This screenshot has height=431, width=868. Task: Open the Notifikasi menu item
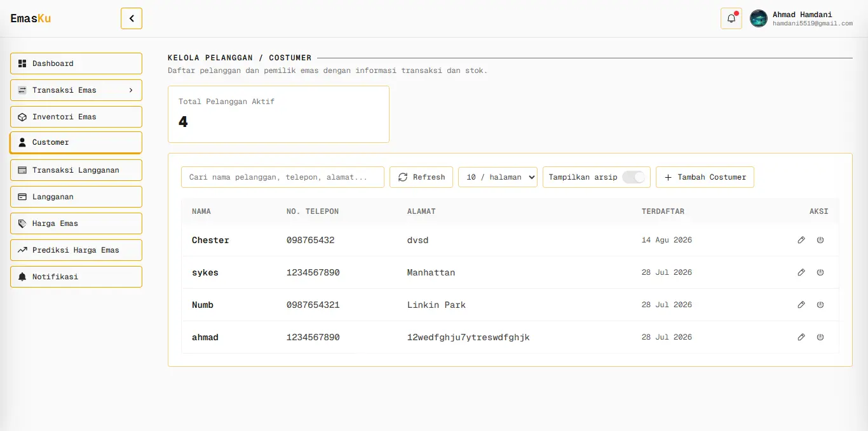[76, 277]
